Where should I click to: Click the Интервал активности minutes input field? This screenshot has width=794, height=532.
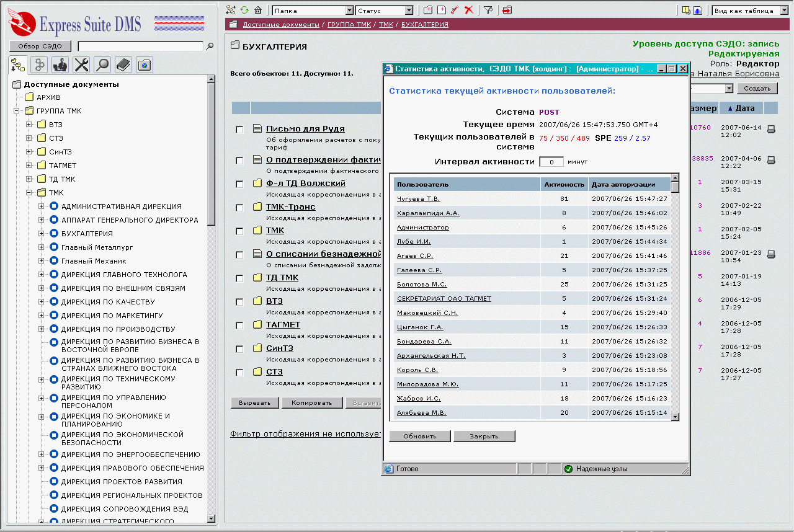pyautogui.click(x=551, y=162)
